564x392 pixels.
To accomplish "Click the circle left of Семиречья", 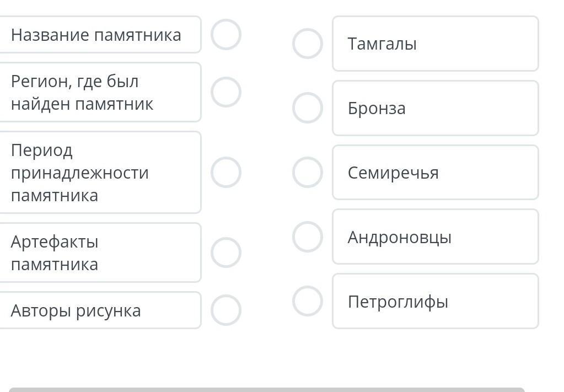I will point(307,172).
